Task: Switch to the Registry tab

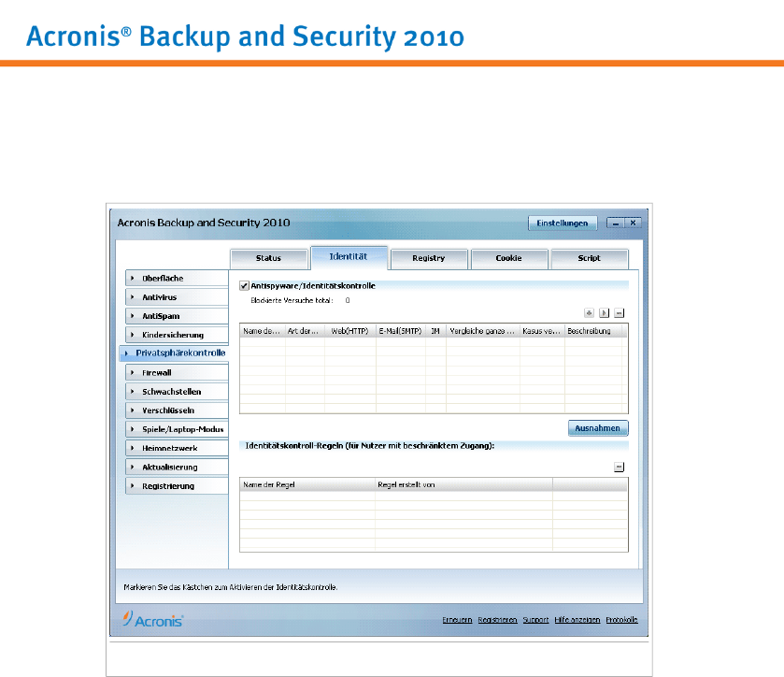Action: pos(428,258)
